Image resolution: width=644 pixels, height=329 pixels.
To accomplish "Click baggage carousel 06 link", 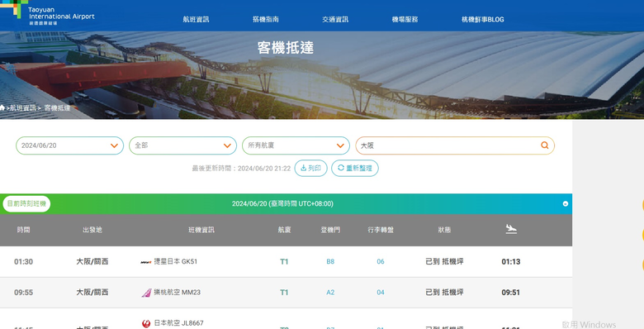I will (x=381, y=261).
